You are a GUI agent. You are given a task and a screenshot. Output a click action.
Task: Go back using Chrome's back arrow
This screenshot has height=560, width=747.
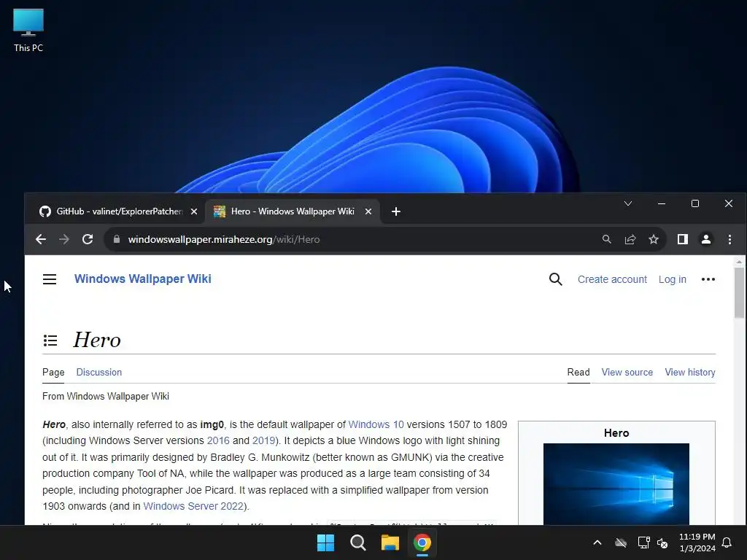(41, 239)
